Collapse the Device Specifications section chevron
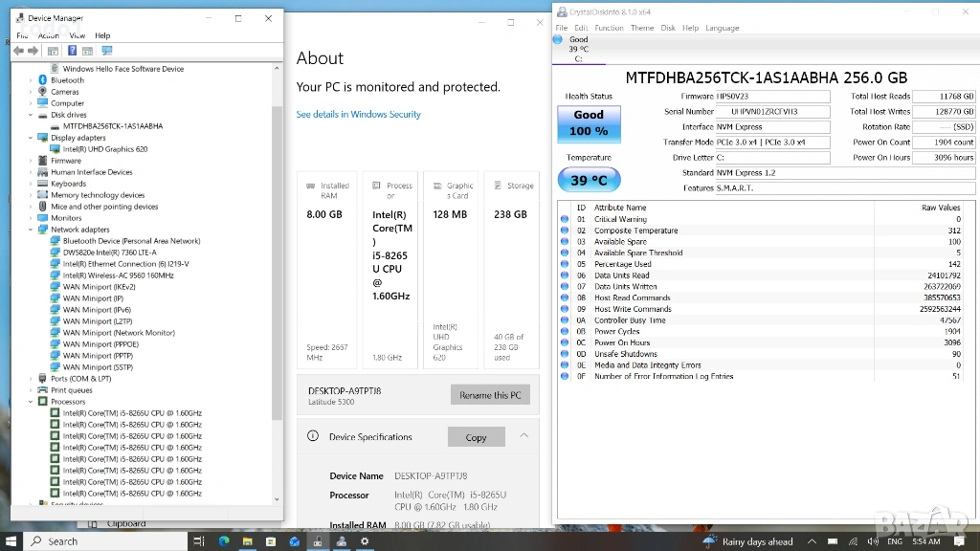 523,436
